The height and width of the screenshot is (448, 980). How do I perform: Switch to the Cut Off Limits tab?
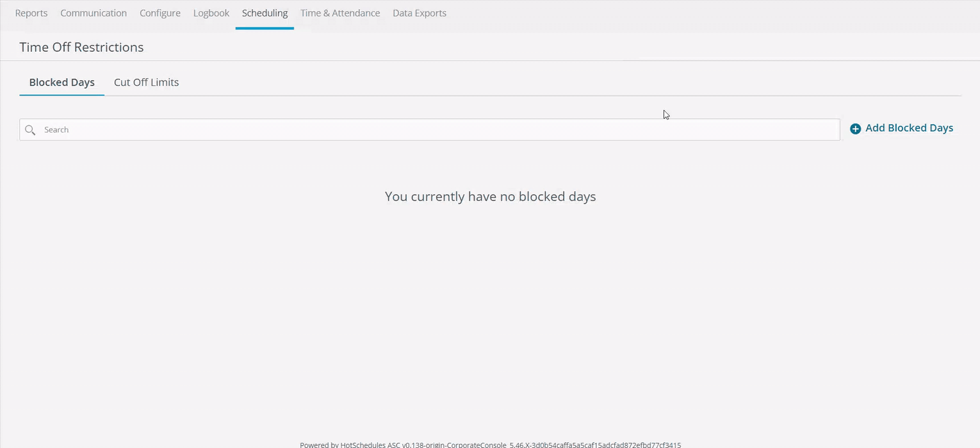click(x=146, y=83)
